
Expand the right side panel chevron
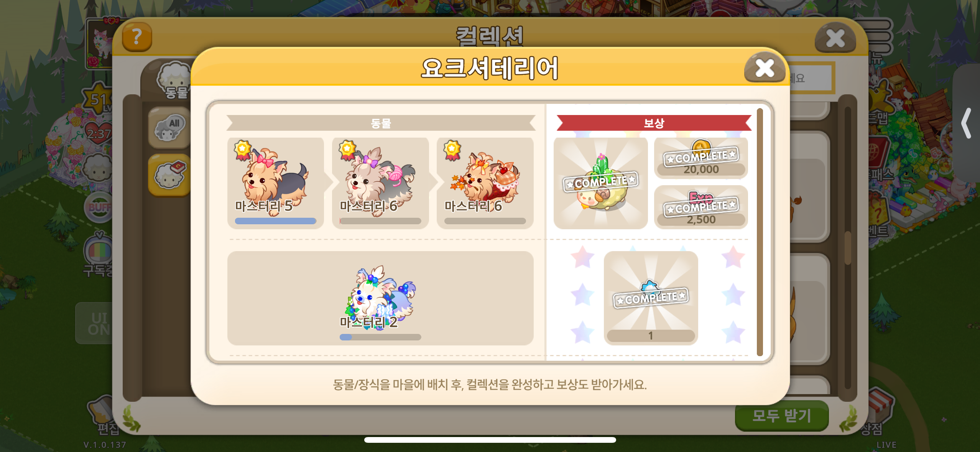(x=966, y=123)
